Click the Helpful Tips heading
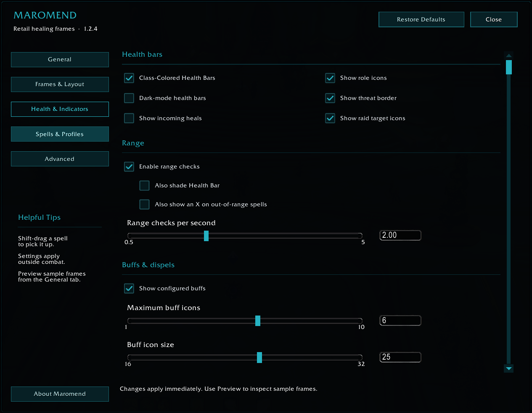 pyautogui.click(x=39, y=218)
